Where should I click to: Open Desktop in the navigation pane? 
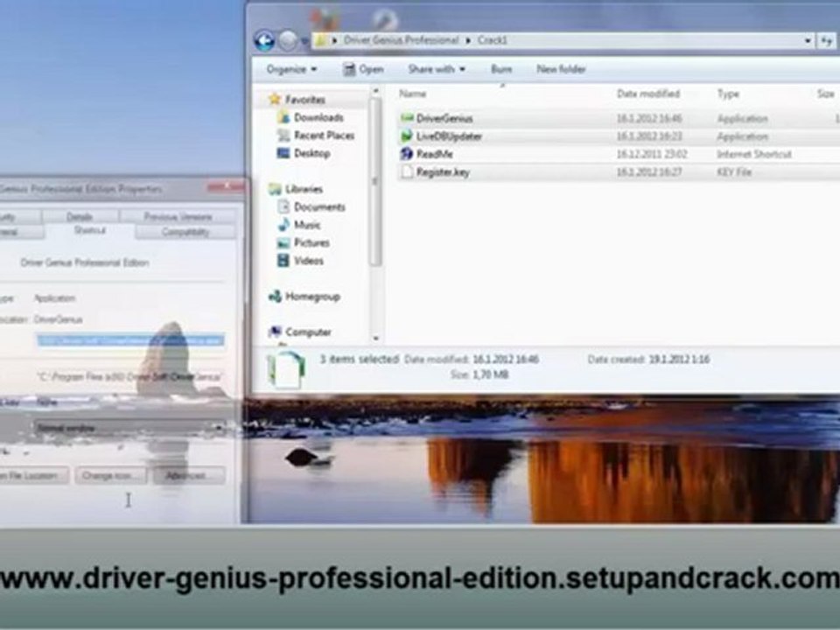[x=311, y=153]
